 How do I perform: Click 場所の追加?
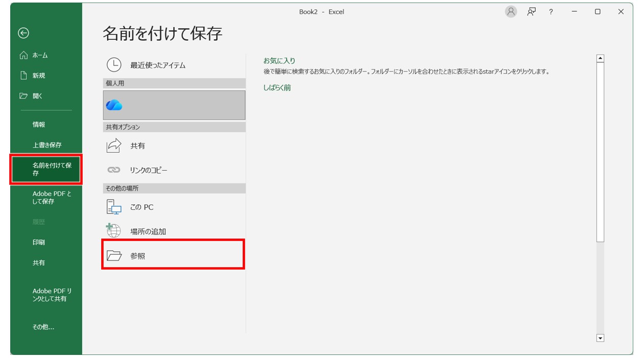[x=174, y=231]
